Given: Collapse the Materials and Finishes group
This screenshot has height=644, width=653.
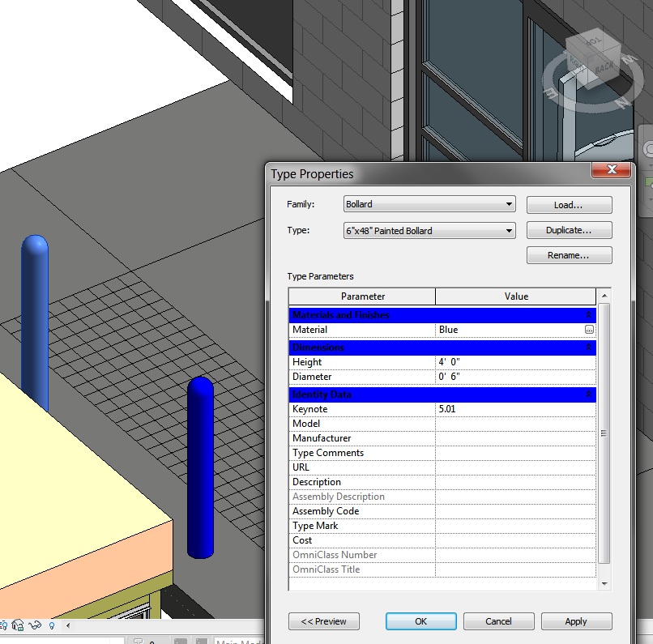Looking at the screenshot, I should click(588, 315).
